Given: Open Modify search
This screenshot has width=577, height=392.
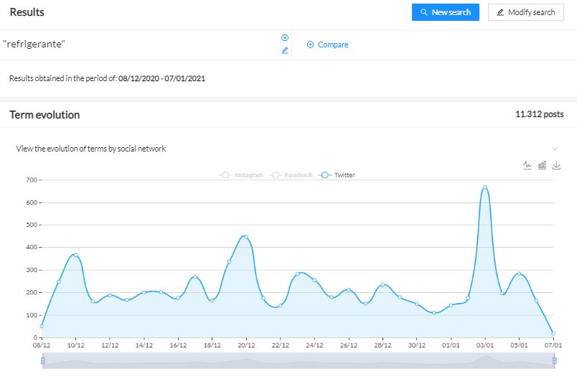Looking at the screenshot, I should coord(525,12).
